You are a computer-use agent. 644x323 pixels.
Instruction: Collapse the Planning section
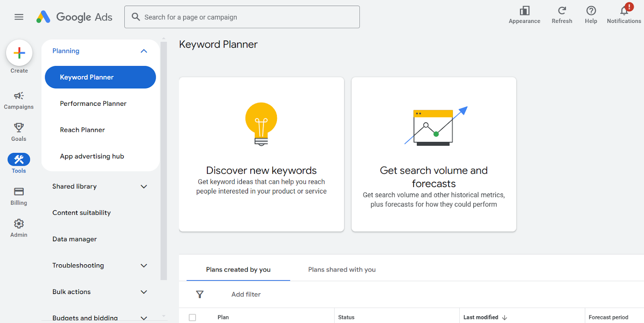click(x=144, y=51)
